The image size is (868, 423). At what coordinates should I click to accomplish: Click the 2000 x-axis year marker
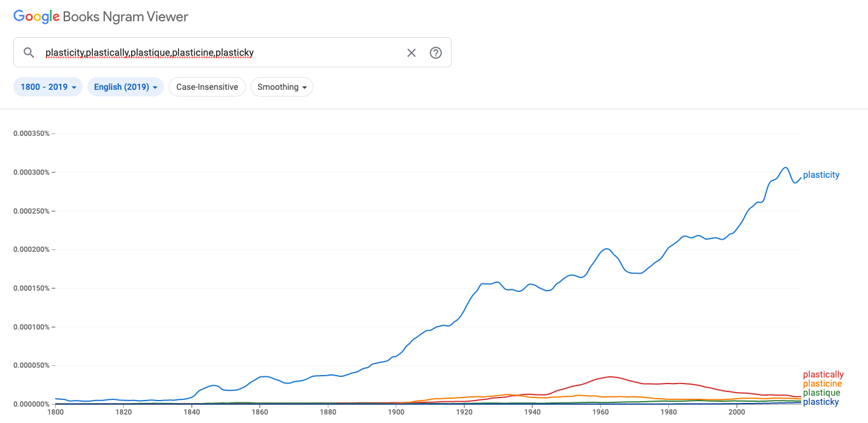click(736, 411)
